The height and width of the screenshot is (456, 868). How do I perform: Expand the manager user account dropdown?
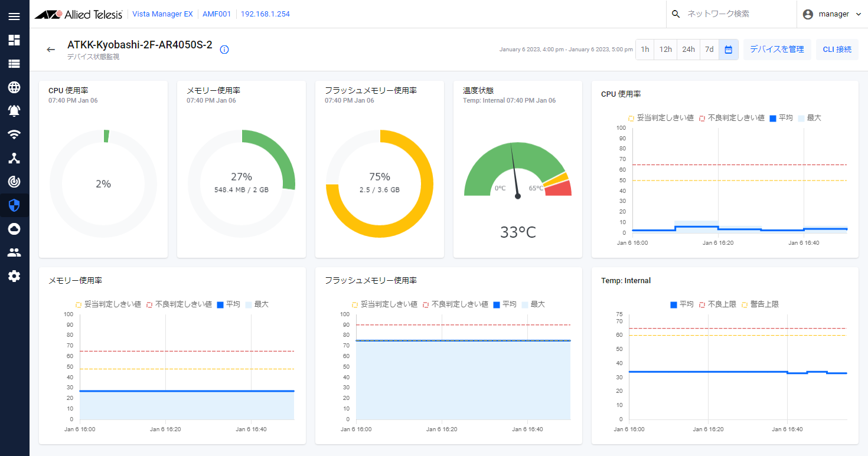833,14
